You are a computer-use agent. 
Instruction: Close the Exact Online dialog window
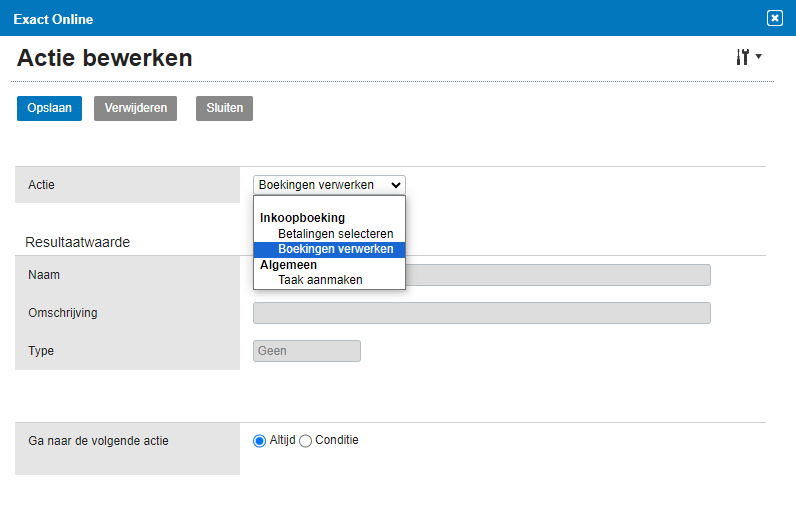774,18
